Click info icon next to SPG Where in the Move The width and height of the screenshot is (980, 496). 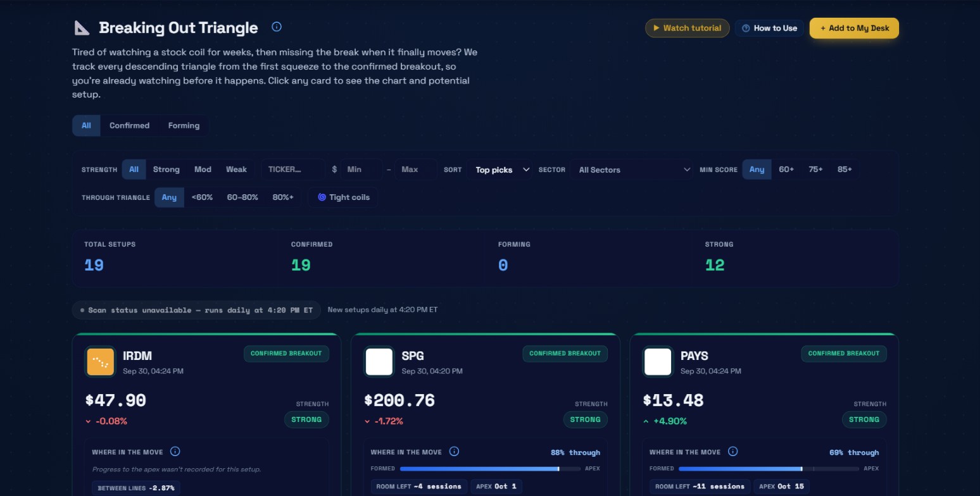click(454, 452)
